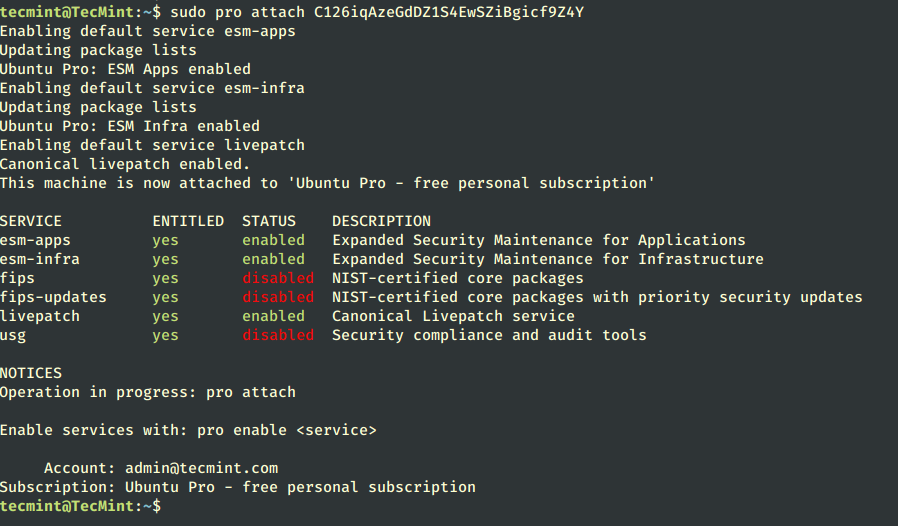Select the esm-apps service name

pos(36,241)
